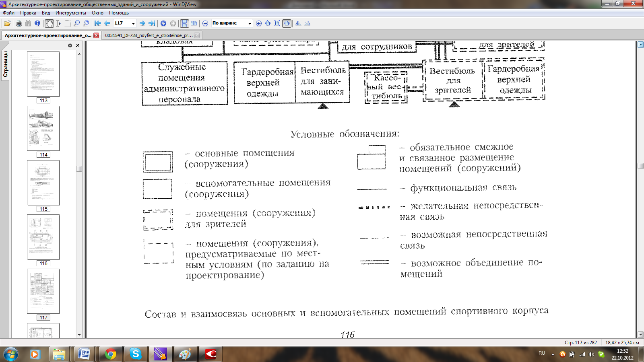This screenshot has height=362, width=644.
Task: Navigate back in view history
Action: pos(163,23)
